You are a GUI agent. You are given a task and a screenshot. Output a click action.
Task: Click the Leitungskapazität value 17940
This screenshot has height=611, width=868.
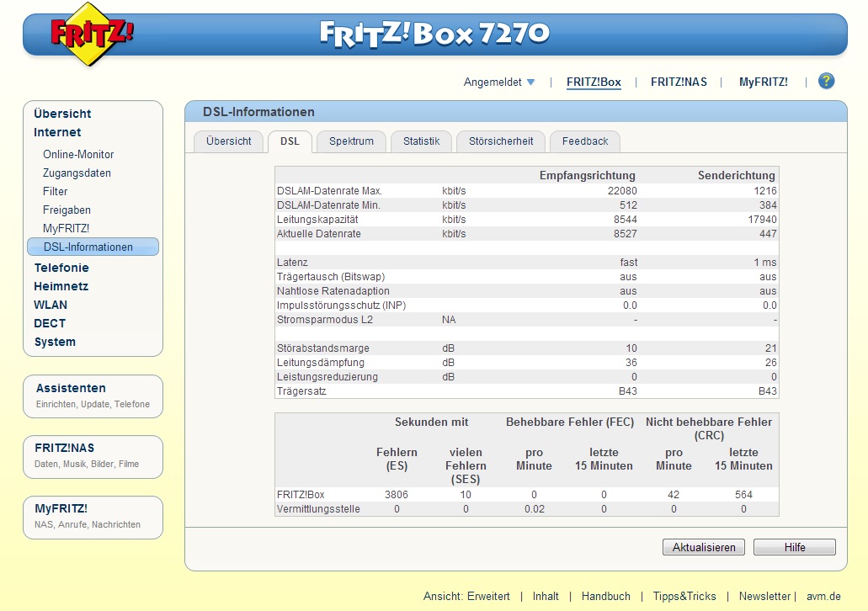tap(762, 220)
